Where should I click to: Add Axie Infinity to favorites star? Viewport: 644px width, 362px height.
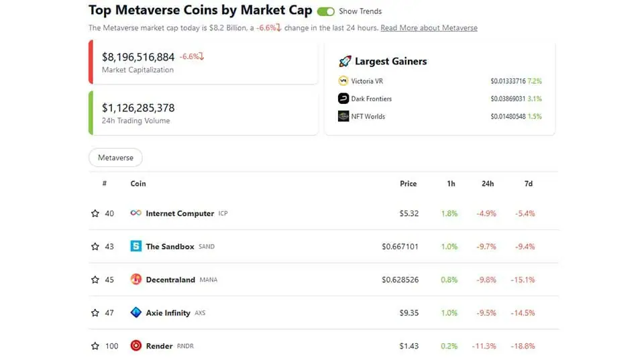click(95, 313)
